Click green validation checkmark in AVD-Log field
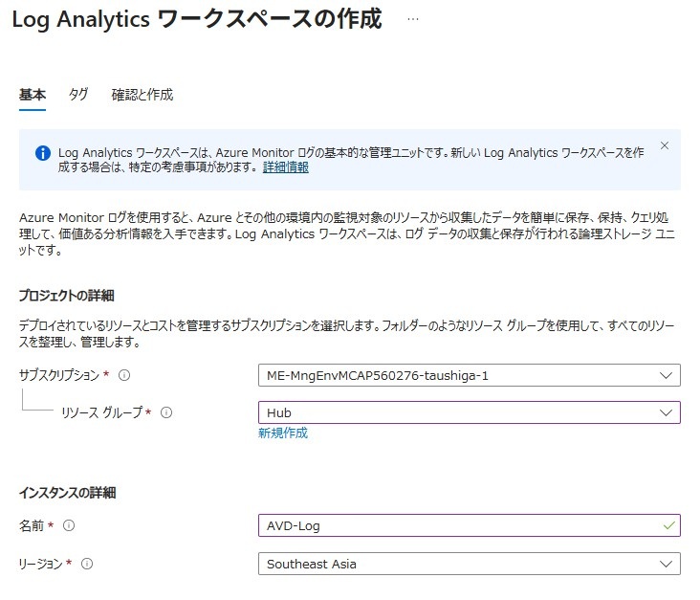700x600 pixels. coord(667,525)
